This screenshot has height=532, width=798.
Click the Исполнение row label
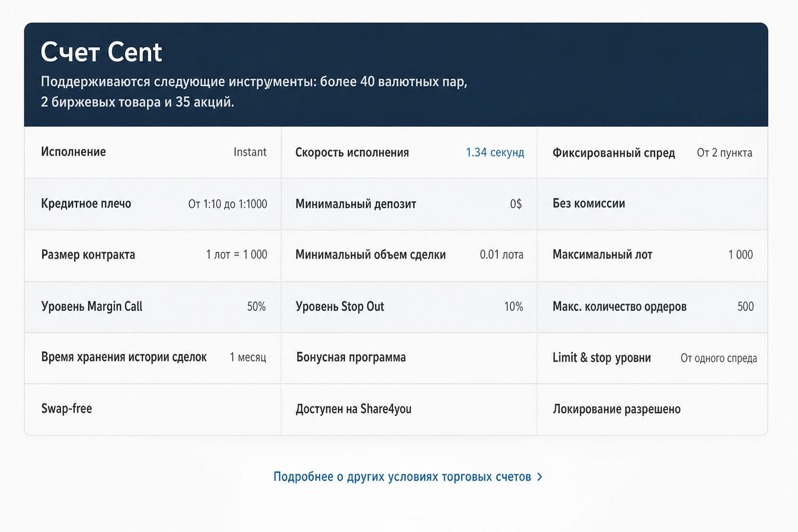click(x=73, y=152)
